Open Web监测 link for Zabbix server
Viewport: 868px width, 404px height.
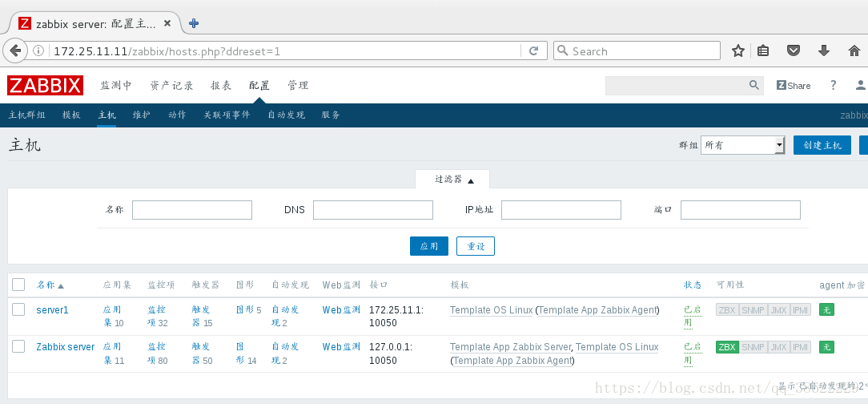[x=342, y=347]
